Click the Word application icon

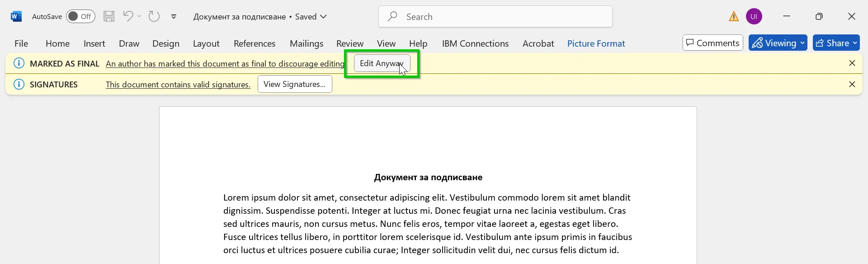[16, 17]
